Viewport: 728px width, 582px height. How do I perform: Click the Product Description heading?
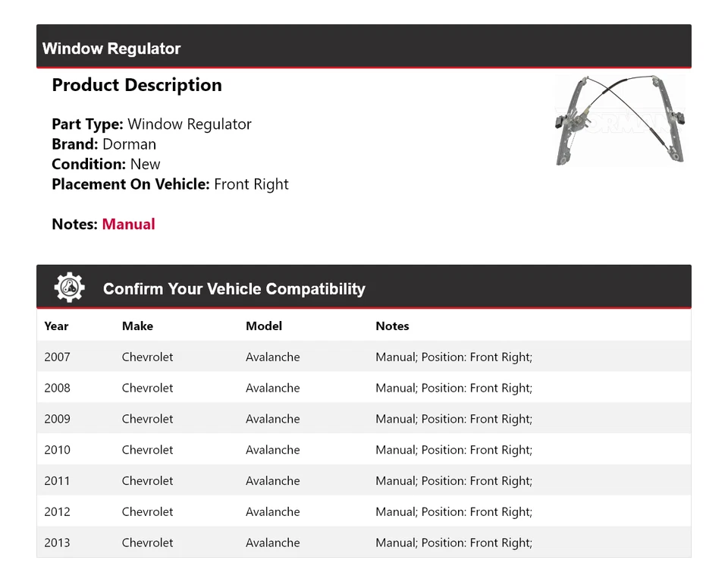[x=136, y=86]
